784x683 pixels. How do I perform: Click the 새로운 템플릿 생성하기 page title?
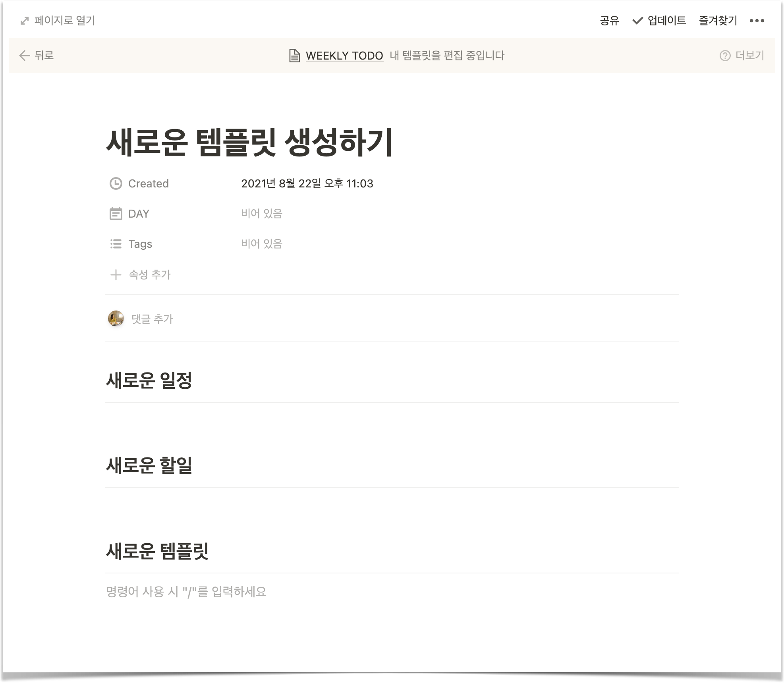click(249, 142)
